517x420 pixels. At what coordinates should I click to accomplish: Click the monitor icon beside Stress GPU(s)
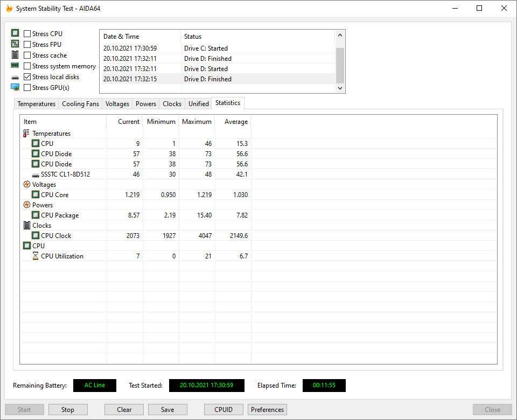click(x=15, y=87)
